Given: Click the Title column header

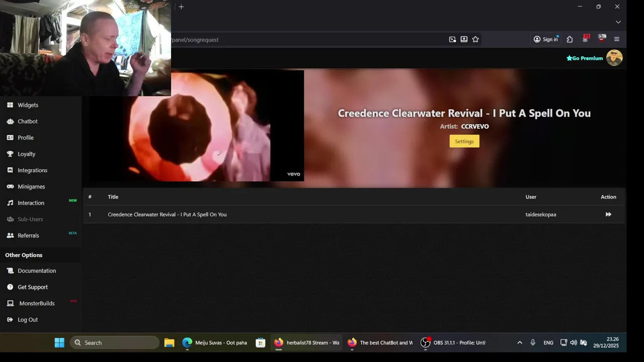Looking at the screenshot, I should click(113, 197).
